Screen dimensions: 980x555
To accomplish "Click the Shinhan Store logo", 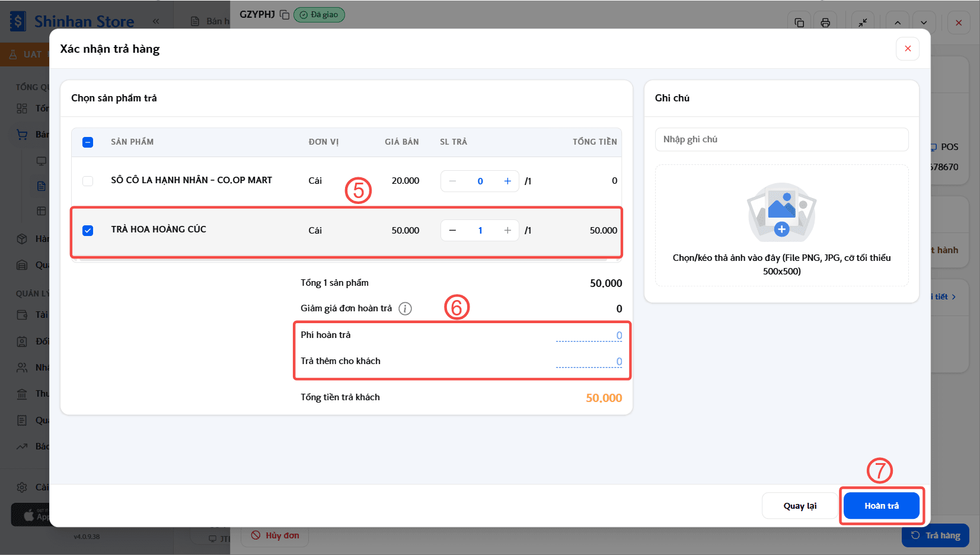I will point(72,21).
